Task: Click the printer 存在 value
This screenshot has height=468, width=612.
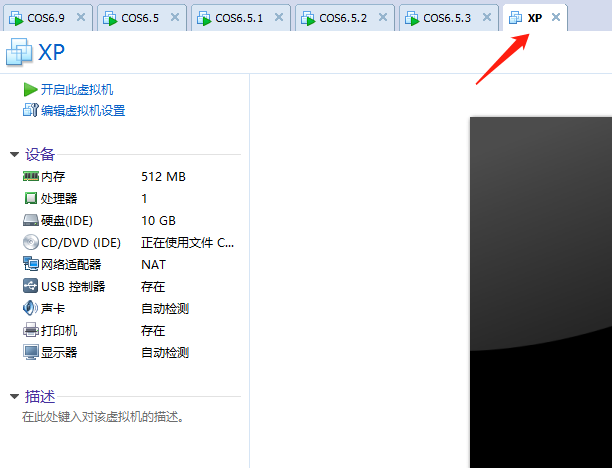Action: (153, 331)
